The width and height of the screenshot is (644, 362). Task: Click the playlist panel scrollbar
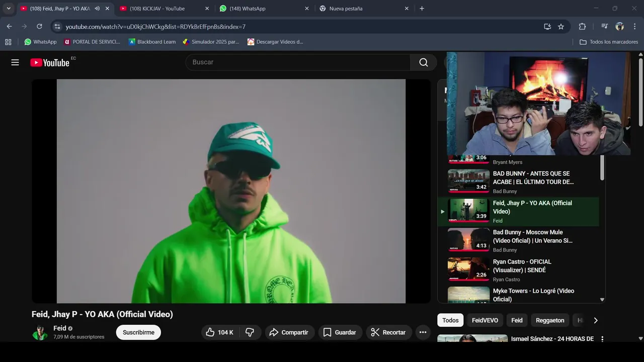point(602,168)
